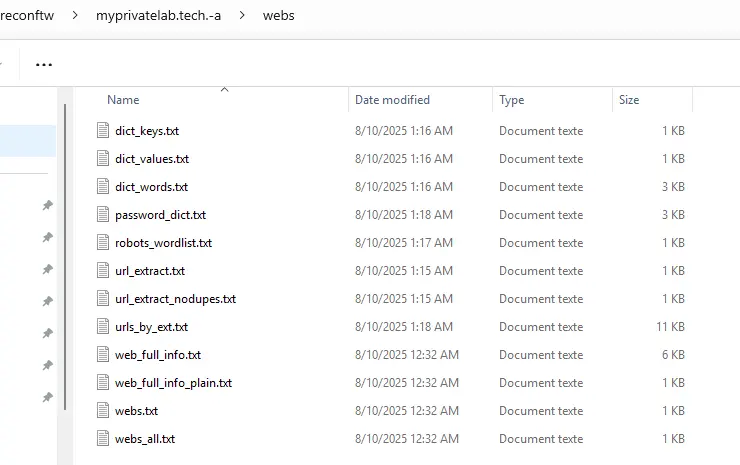The width and height of the screenshot is (740, 465).
Task: Navigate to myprivatelab.tech.-a breadcrumb folder
Action: (165, 16)
